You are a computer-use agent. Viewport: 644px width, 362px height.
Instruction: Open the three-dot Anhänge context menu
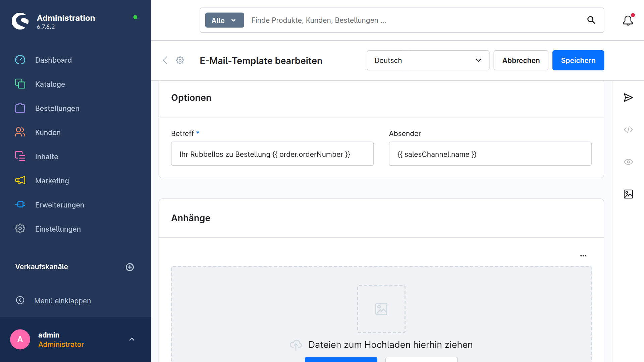[x=583, y=256]
